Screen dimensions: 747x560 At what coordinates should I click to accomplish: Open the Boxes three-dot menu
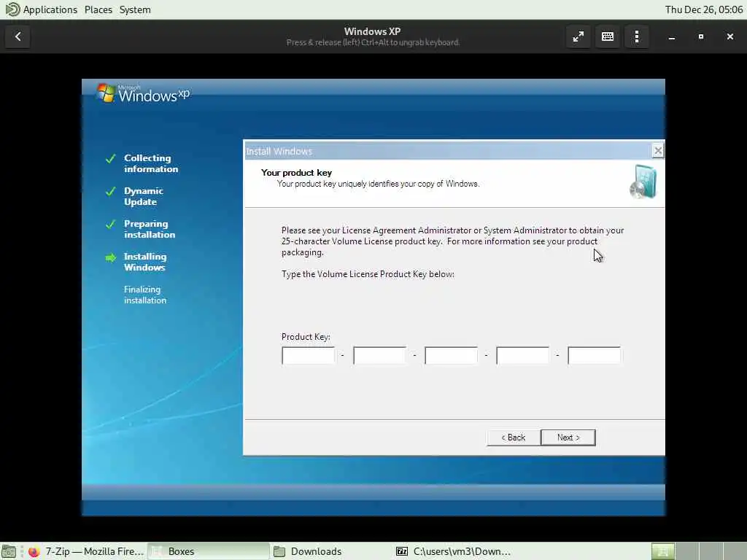(x=636, y=36)
